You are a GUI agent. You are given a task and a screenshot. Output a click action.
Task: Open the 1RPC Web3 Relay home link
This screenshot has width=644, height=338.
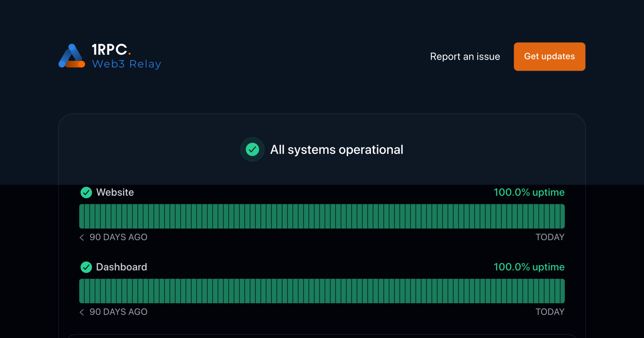click(x=110, y=56)
